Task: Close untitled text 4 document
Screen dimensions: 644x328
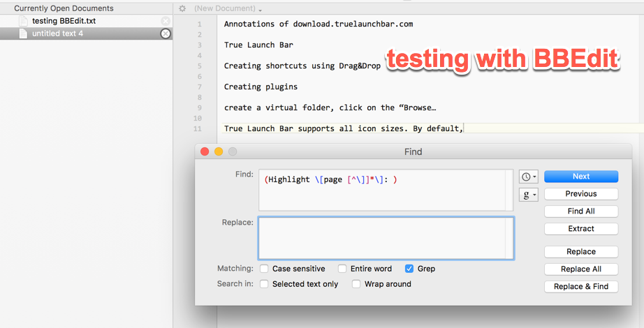Action: (165, 33)
